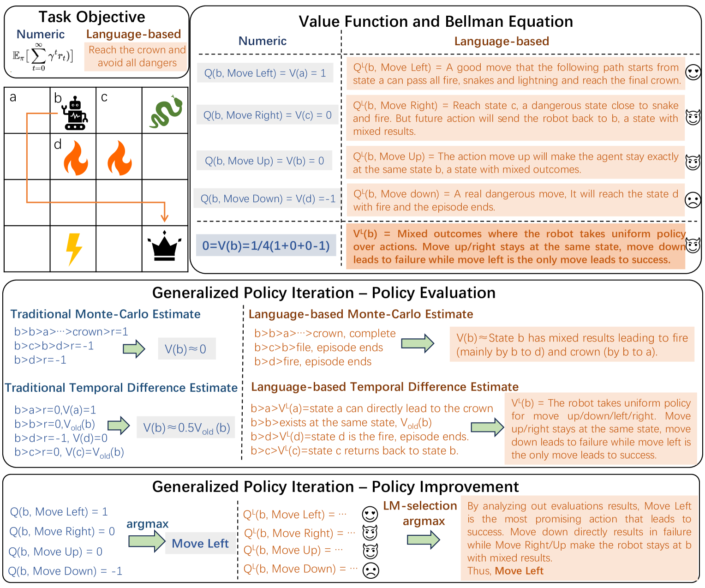The image size is (705, 588).
Task: Click the green arrow pointing to Move Left box
Action: [x=147, y=541]
